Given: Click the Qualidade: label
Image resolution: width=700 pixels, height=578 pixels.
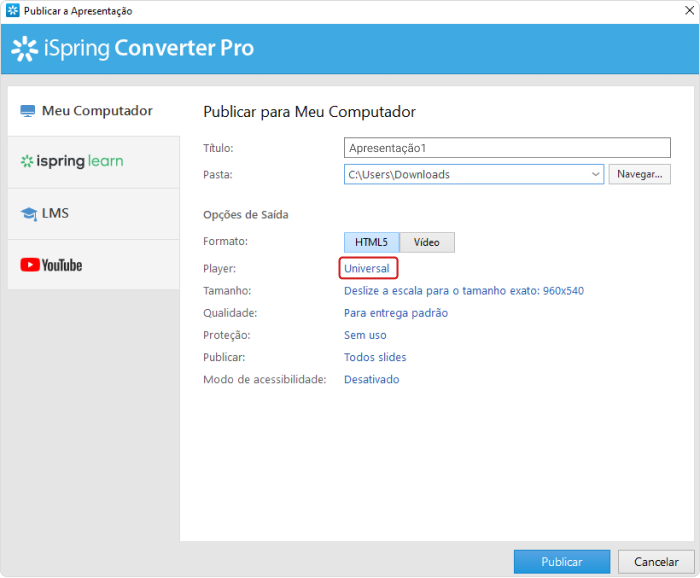Looking at the screenshot, I should pyautogui.click(x=230, y=313).
